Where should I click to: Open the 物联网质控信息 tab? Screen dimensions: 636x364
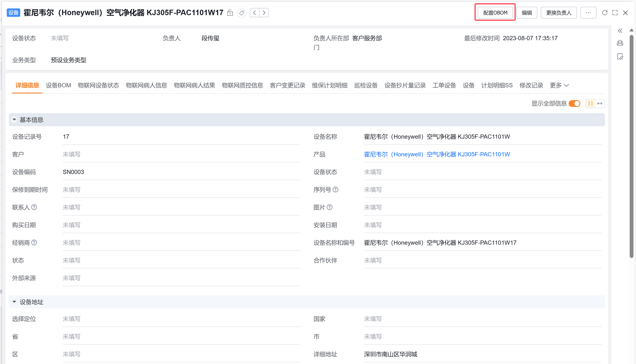242,85
